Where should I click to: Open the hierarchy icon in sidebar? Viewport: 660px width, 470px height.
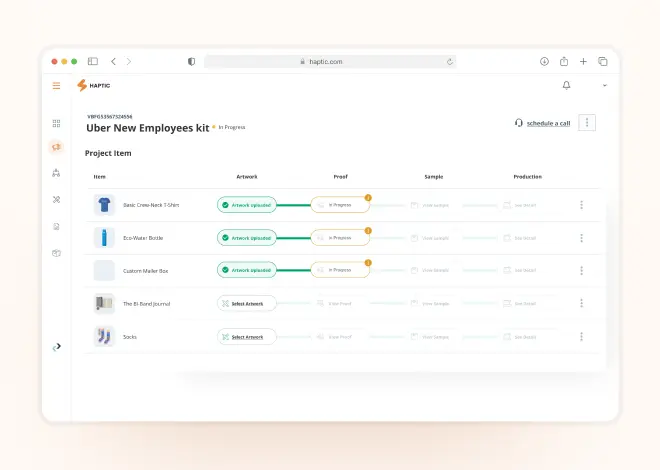pos(56,173)
